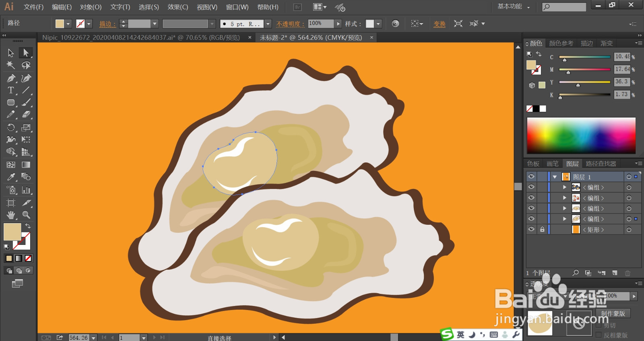Select the Zoom tool

(26, 215)
